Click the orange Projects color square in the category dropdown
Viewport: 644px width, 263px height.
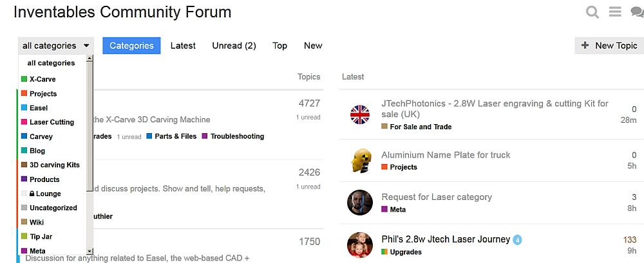[24, 93]
